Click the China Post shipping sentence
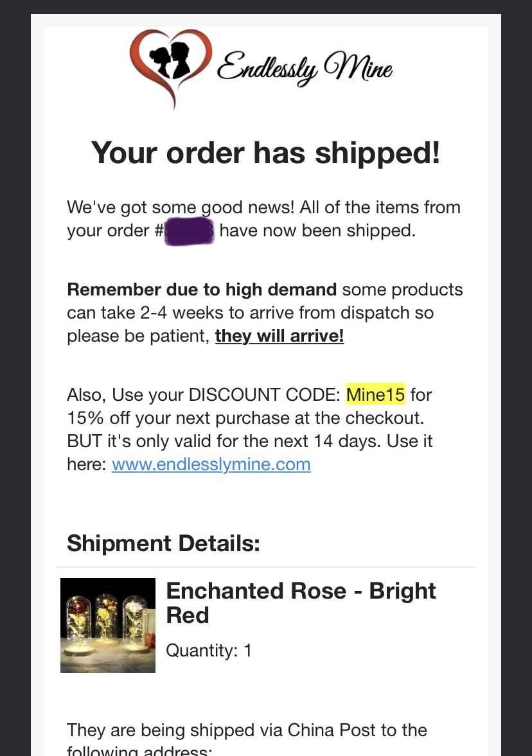Image resolution: width=532 pixels, height=756 pixels. point(247,739)
